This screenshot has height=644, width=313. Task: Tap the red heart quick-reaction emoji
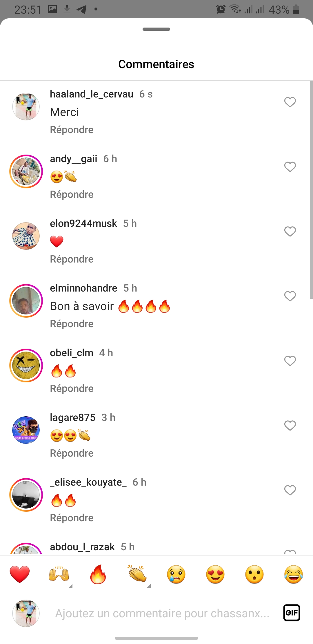[x=20, y=574]
